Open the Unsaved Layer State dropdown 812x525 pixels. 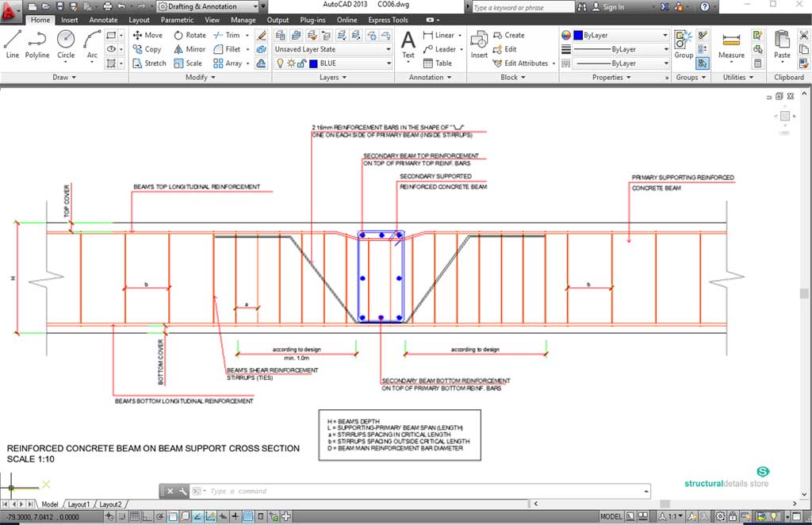(x=333, y=49)
